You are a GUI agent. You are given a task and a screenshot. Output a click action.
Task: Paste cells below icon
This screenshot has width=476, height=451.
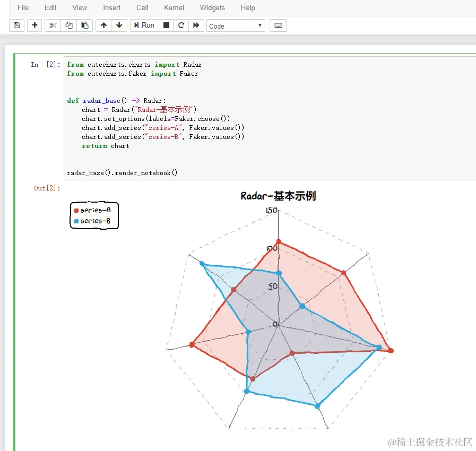85,25
